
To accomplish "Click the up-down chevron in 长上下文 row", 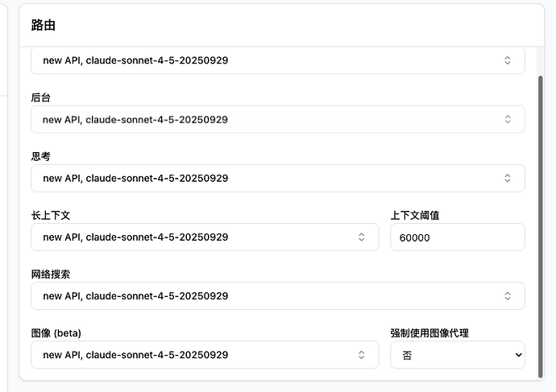I will point(361,237).
